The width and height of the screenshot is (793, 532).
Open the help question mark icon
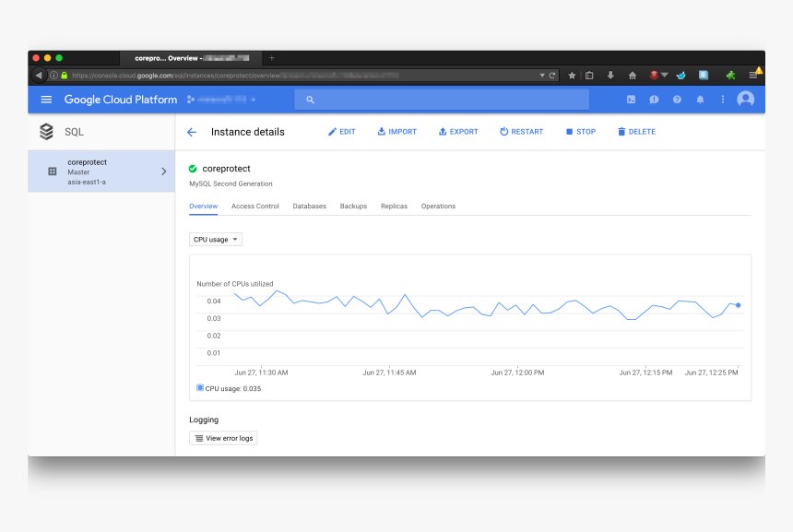pos(677,100)
